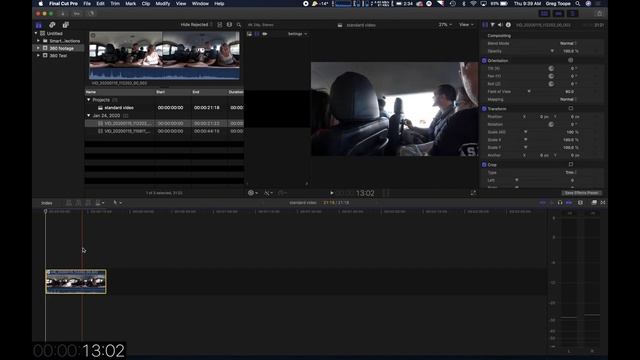Open the viewer transform tools menu
Image resolution: width=640 pixels, height=360 pixels.
[253, 193]
